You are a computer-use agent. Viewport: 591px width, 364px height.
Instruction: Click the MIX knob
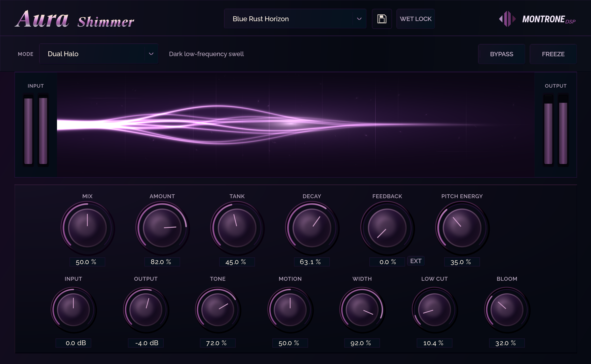87,228
